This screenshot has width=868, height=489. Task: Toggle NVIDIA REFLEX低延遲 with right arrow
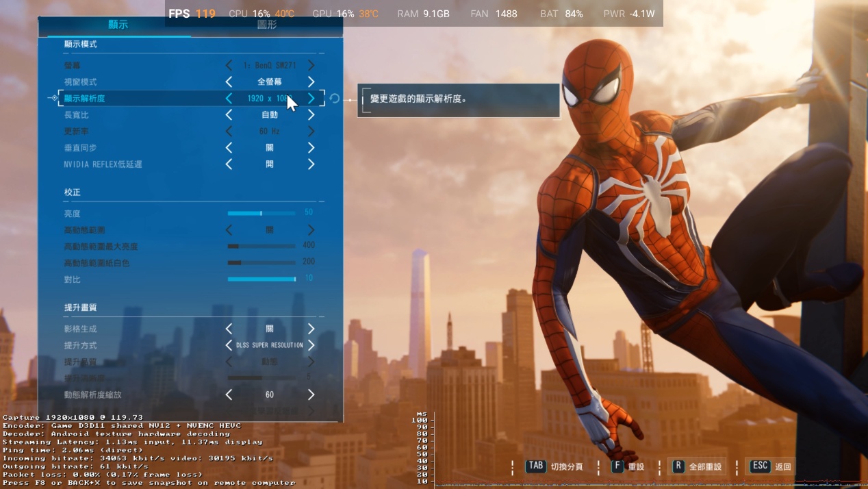(311, 164)
